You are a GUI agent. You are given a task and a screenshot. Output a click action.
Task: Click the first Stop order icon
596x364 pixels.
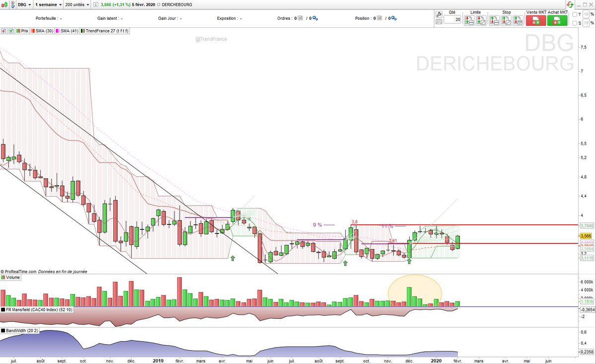pyautogui.click(x=494, y=20)
